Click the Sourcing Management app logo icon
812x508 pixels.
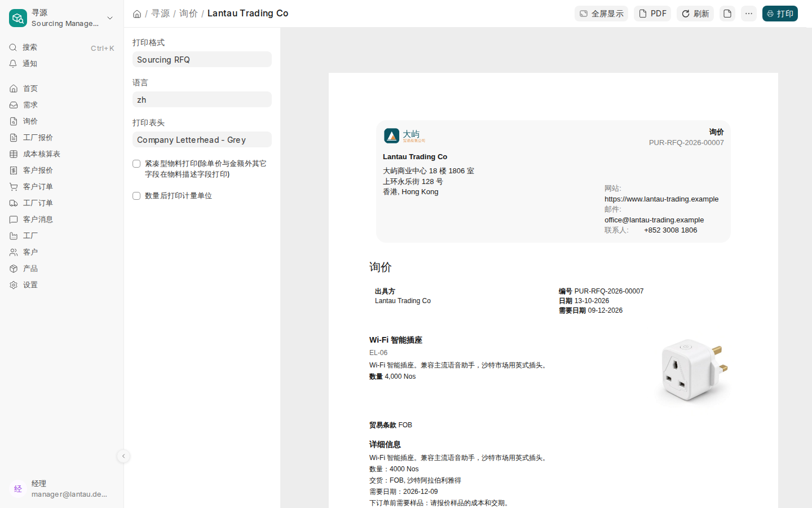(x=18, y=18)
